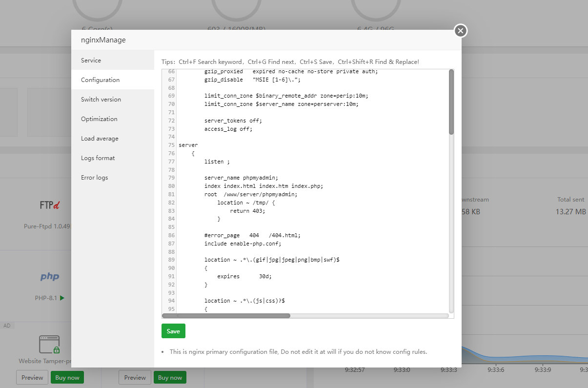Viewport: 588px width, 388px height.
Task: Switch to the Logs format tab
Action: point(98,158)
